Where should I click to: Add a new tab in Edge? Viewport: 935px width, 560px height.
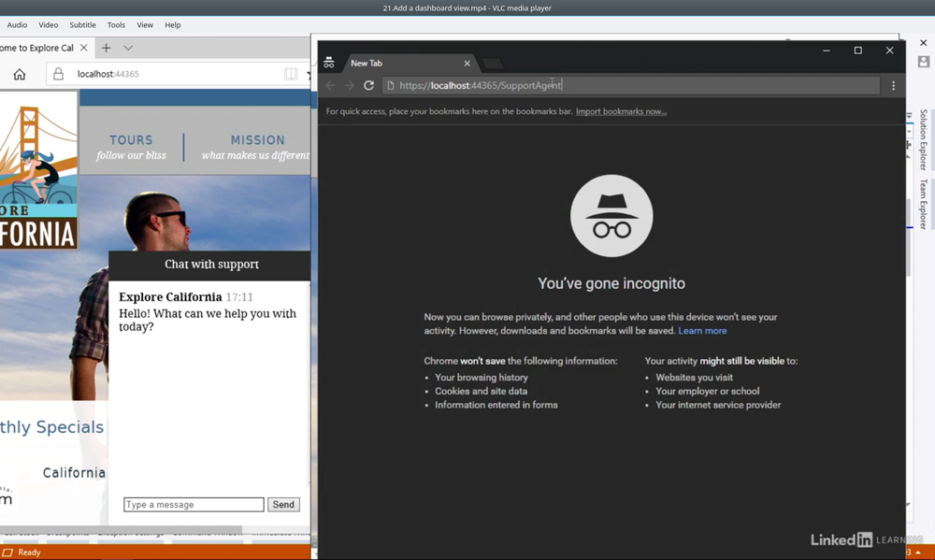pos(107,48)
